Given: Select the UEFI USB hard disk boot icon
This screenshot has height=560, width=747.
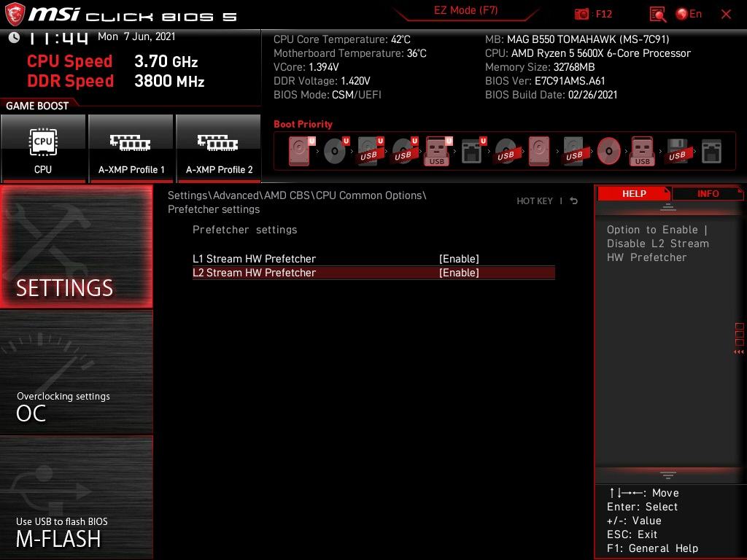Looking at the screenshot, I should (x=371, y=151).
